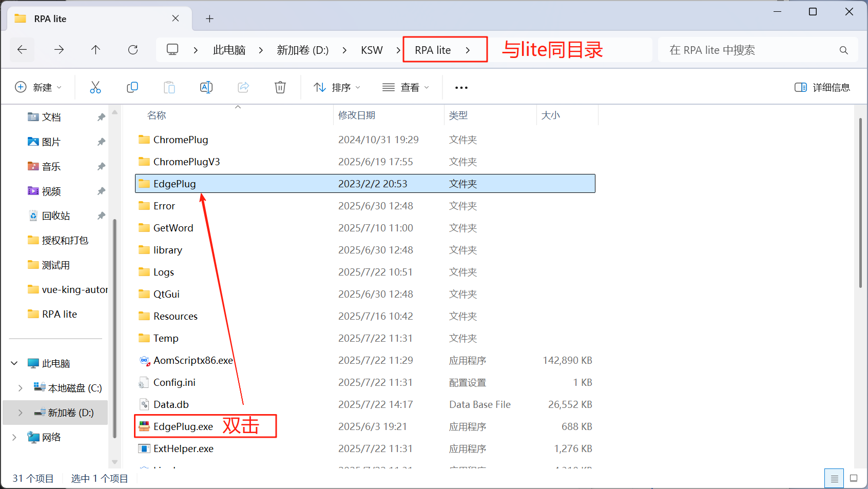Open 图片 in the sidebar
Image resolution: width=868 pixels, height=489 pixels.
(51, 142)
